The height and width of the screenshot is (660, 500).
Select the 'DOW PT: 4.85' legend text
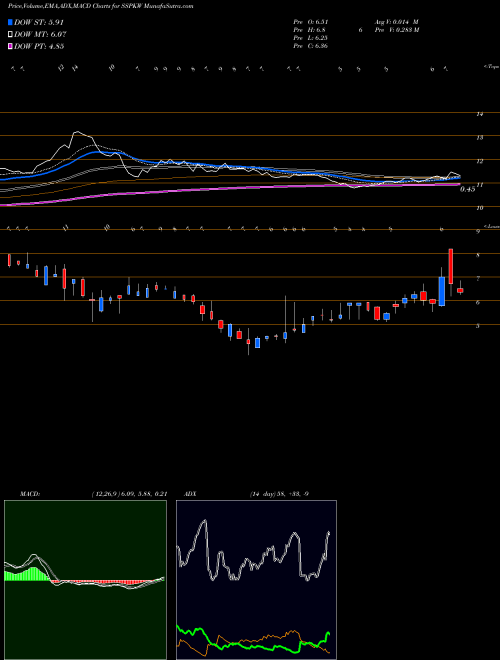coord(39,46)
